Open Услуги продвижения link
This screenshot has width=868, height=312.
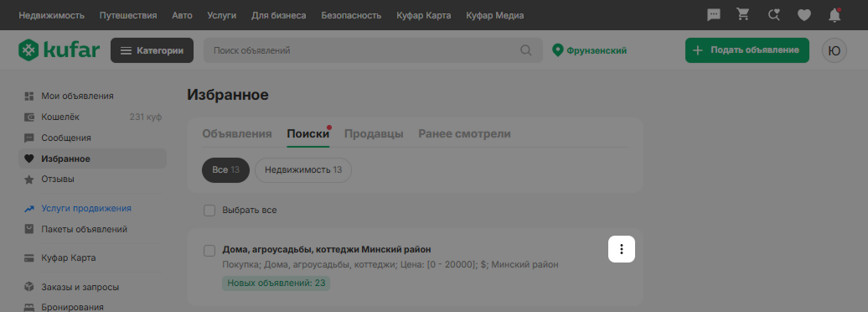(x=85, y=208)
